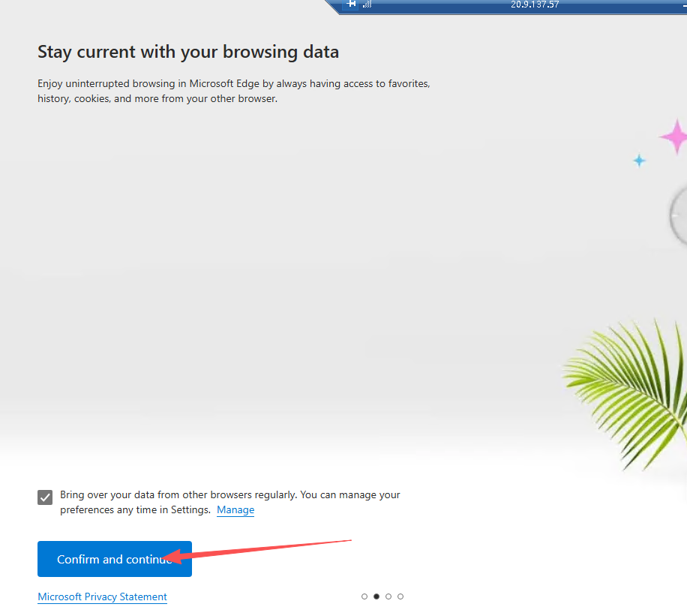This screenshot has width=687, height=616.
Task: Go to the first setup page dot
Action: [x=364, y=596]
